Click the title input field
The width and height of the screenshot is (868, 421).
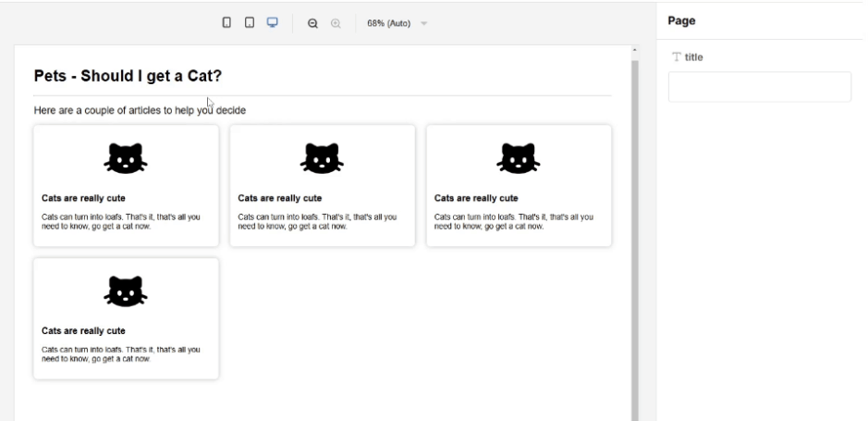[x=760, y=87]
